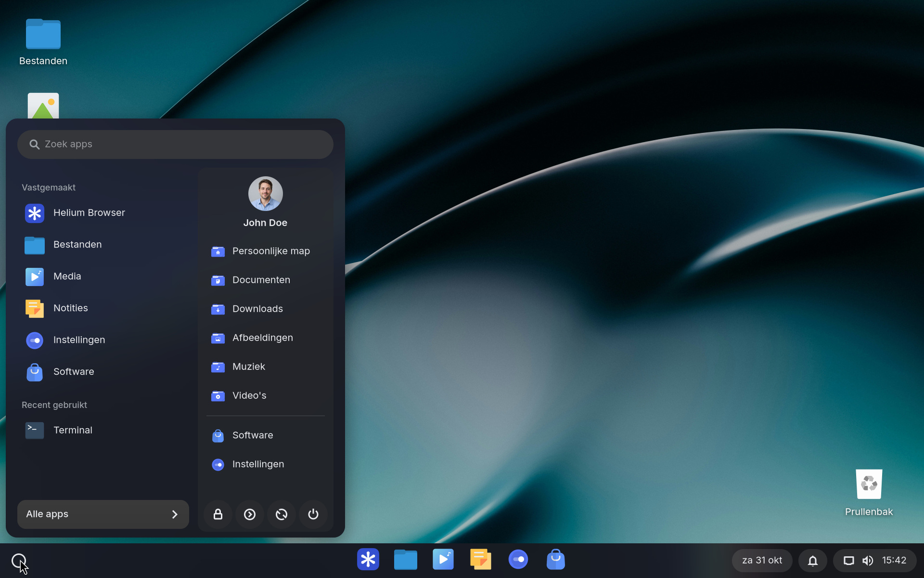Open Helium Browser from pinned apps
The width and height of the screenshot is (924, 578).
(103, 213)
